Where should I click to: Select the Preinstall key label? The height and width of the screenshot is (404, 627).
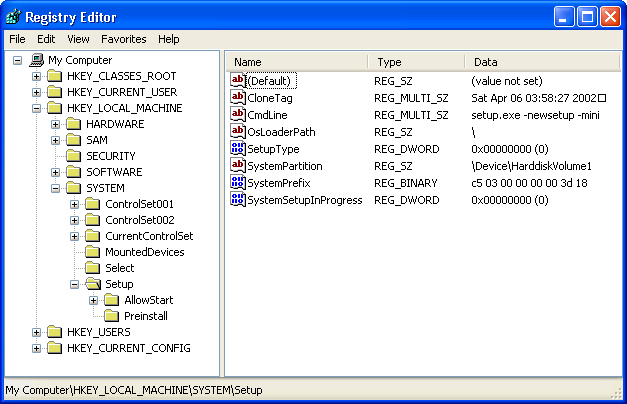(146, 316)
